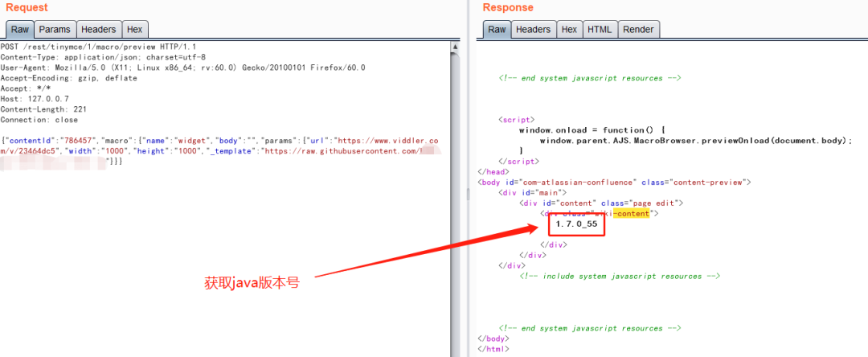The width and height of the screenshot is (868, 357).
Task: Switch to the Response Headers tab
Action: 533,29
